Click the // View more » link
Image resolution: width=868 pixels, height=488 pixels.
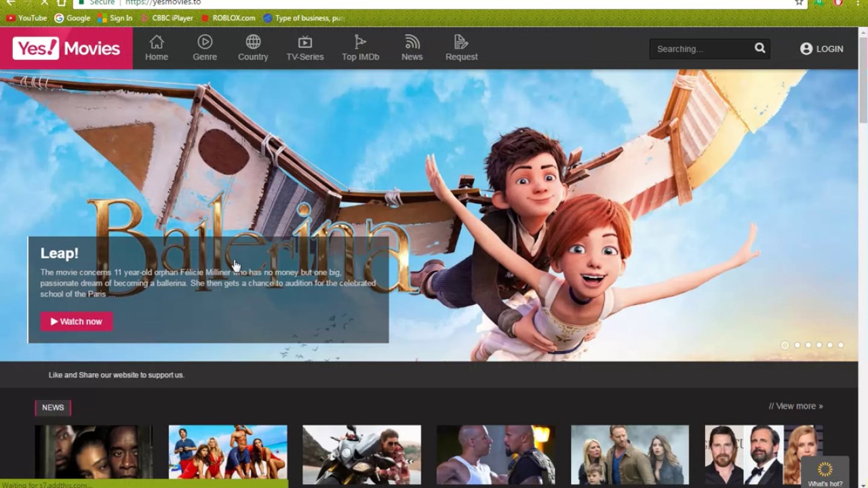(x=795, y=406)
